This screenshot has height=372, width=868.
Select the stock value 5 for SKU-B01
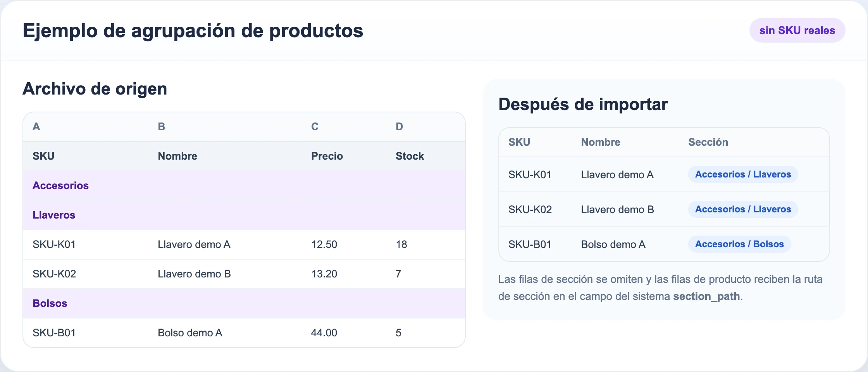[x=398, y=333]
